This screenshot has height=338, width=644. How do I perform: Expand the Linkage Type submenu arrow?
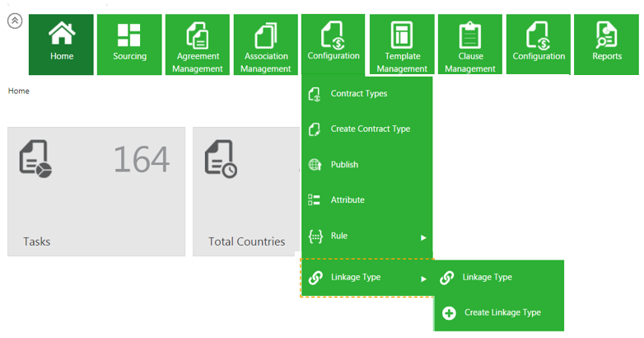(423, 279)
